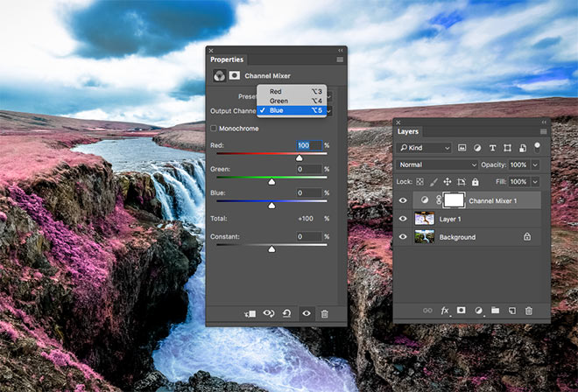Hide Layer 1 using its eye icon
This screenshot has height=392, width=578.
[x=403, y=219]
